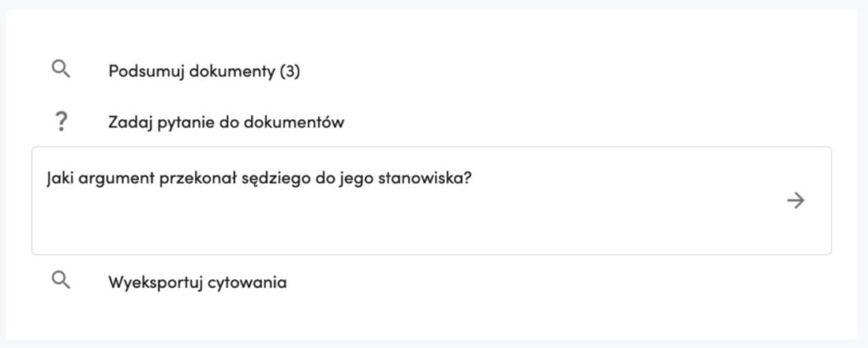Click the word pytanie in the second row
Screen dimensions: 868x348
[x=186, y=122]
